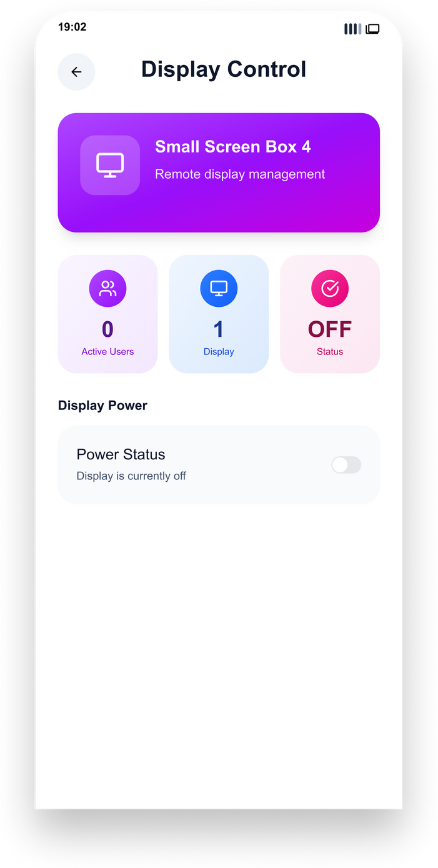Tap the Small Screen Box 4 title
438x868 pixels.
tap(233, 147)
